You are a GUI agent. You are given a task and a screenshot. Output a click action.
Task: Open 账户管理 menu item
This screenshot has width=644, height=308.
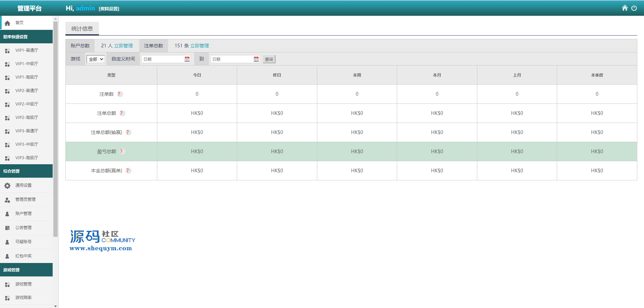26,214
